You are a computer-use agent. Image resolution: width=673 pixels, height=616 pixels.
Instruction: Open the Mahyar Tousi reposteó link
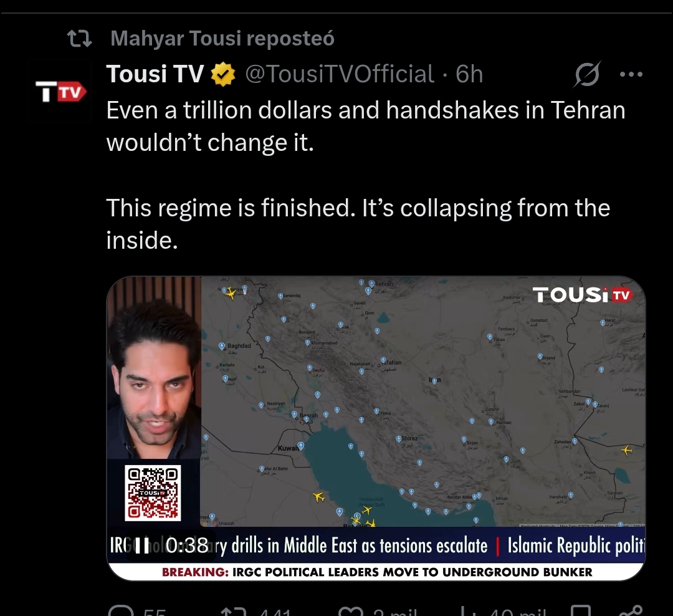(222, 38)
